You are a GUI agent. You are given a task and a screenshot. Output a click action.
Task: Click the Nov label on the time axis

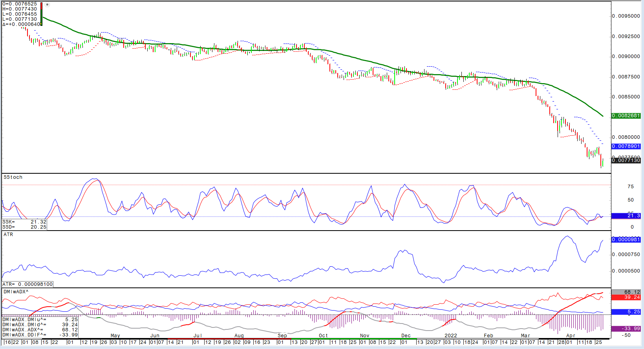(x=365, y=336)
